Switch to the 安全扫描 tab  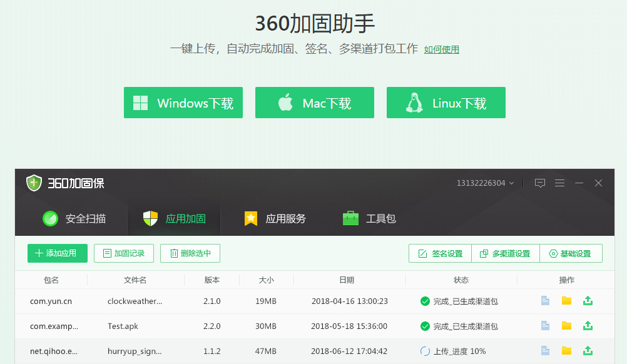(74, 218)
